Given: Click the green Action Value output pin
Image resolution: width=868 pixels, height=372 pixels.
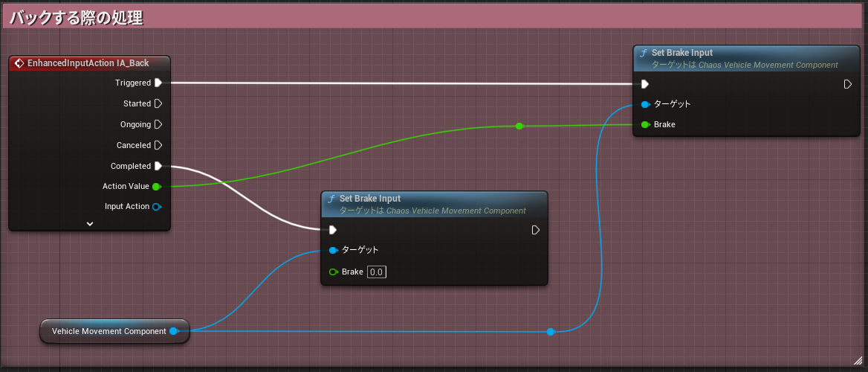Looking at the screenshot, I should [x=157, y=186].
